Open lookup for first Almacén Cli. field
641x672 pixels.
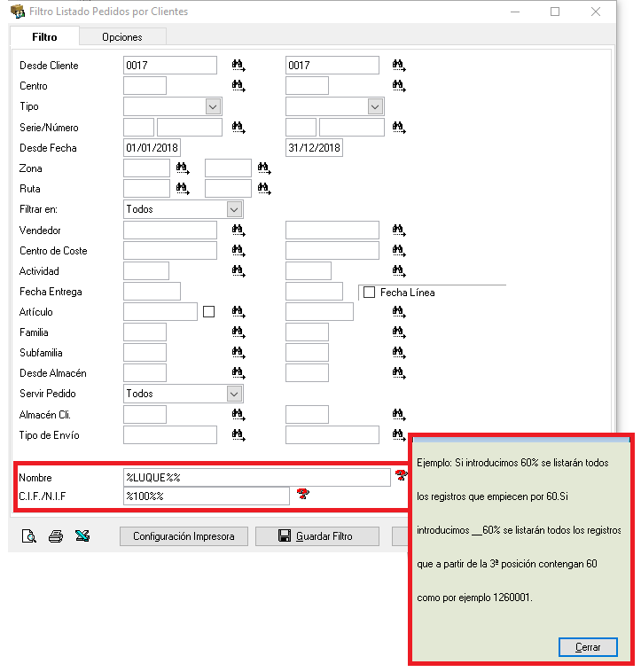click(x=238, y=414)
